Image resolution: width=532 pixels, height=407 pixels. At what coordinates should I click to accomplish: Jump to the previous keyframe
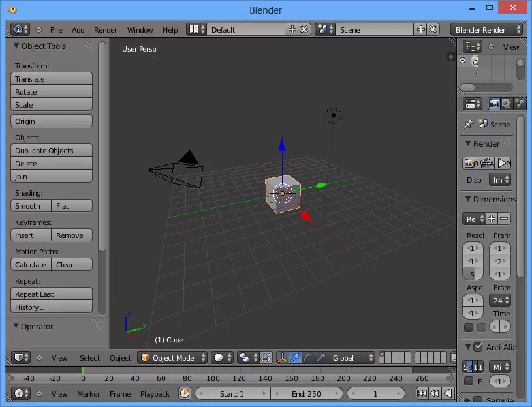coord(435,393)
